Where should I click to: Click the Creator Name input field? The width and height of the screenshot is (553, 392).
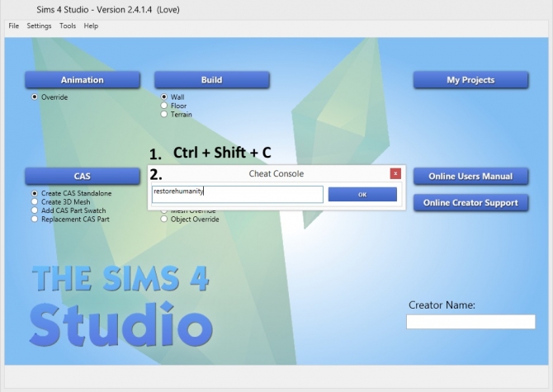(470, 322)
